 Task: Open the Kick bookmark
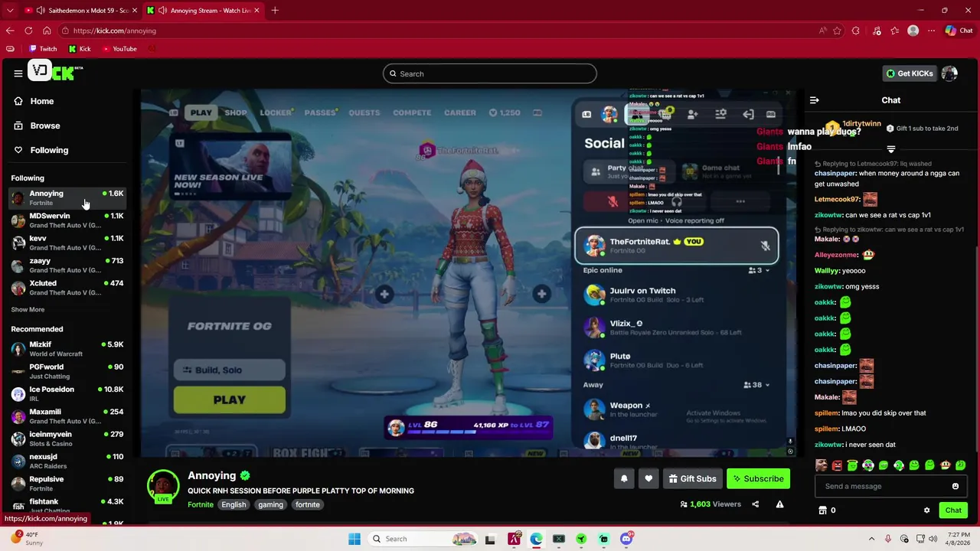click(x=80, y=49)
